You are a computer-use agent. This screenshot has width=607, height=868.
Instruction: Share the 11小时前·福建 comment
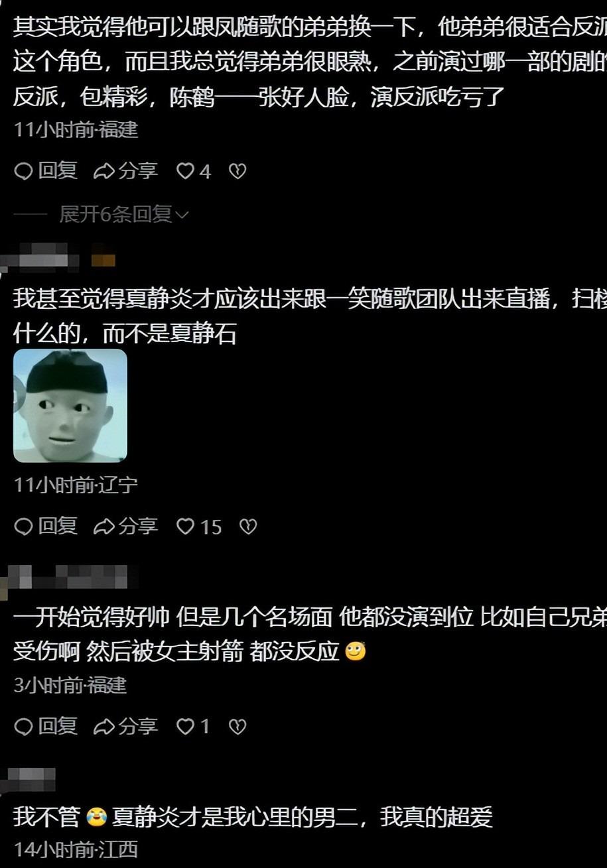[126, 171]
